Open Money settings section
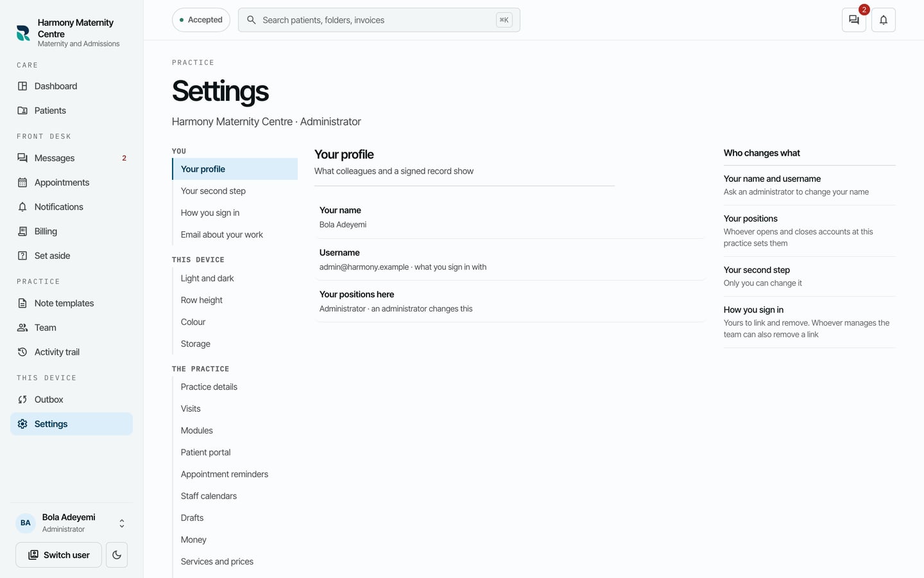 pos(235,539)
